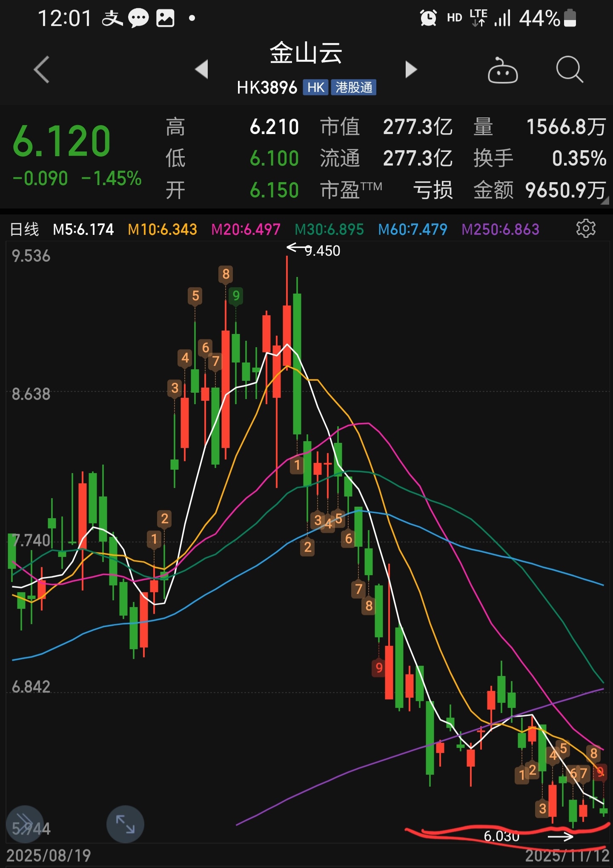Go to previous stock with left triangle

(x=202, y=69)
